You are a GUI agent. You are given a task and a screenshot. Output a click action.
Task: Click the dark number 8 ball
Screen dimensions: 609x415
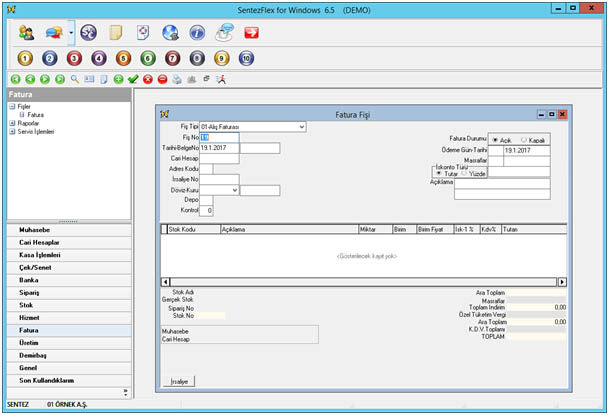pyautogui.click(x=197, y=59)
